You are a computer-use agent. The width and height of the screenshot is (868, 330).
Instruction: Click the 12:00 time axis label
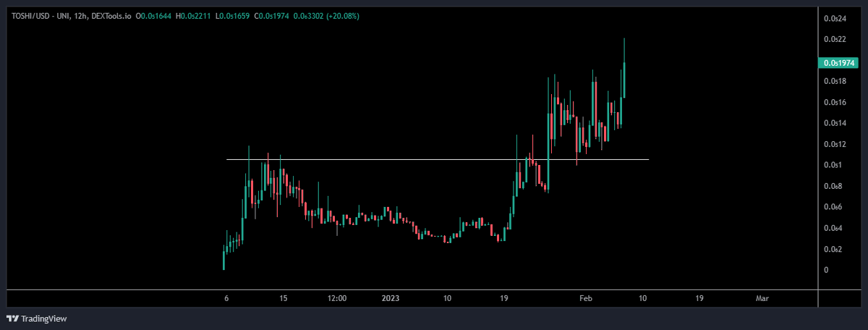tap(337, 298)
